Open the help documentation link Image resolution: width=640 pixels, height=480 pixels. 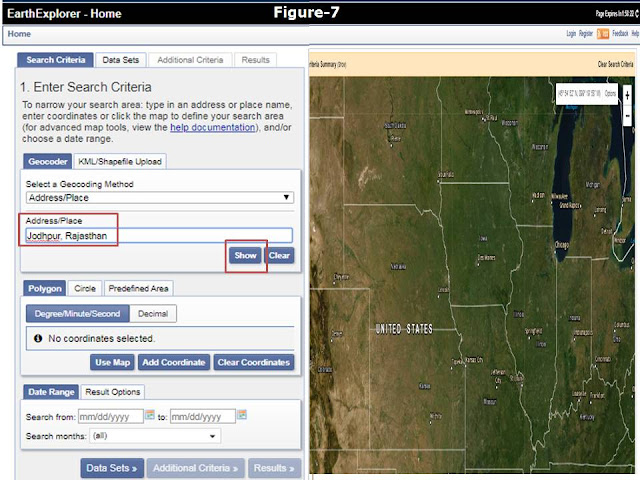(x=213, y=127)
